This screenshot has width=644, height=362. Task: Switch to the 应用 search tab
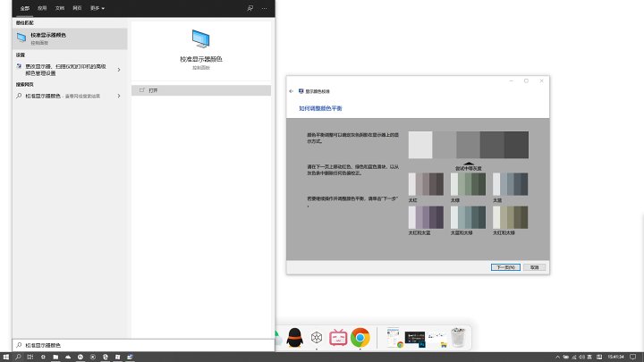click(x=42, y=7)
